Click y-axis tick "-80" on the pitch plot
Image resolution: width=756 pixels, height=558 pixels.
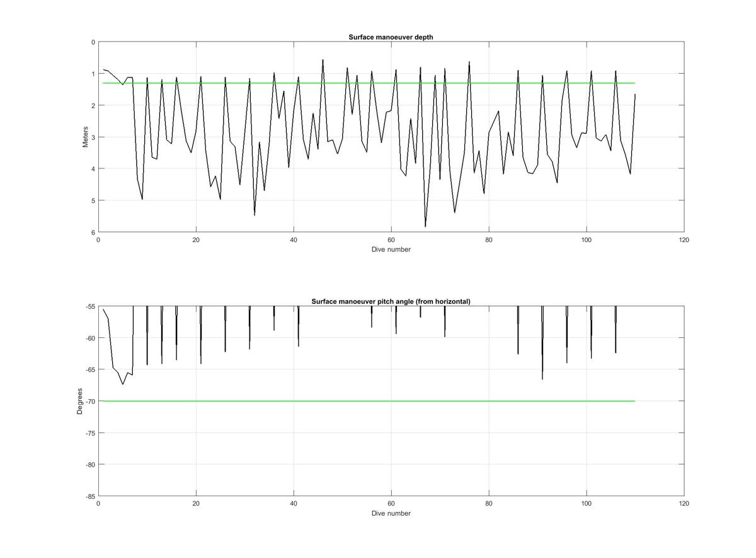click(89, 465)
